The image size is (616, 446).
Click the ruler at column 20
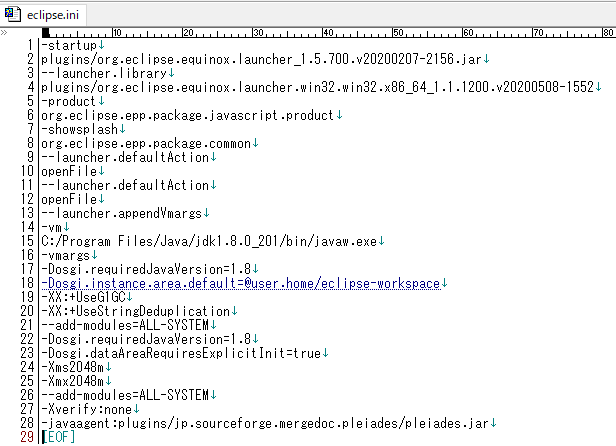[188, 33]
